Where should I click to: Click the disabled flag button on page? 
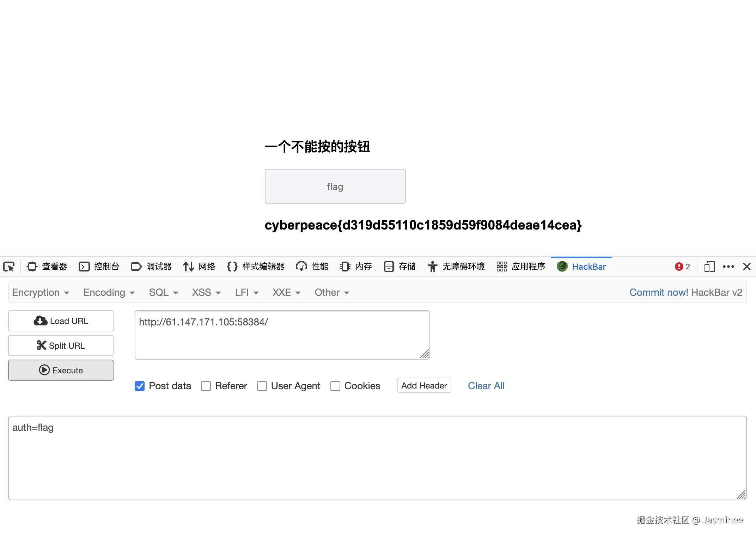tap(335, 187)
